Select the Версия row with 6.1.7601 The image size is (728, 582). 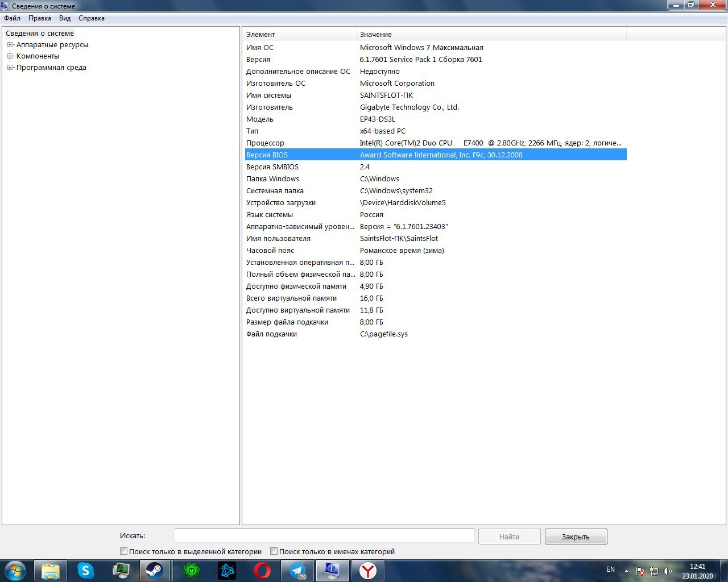[x=436, y=60]
